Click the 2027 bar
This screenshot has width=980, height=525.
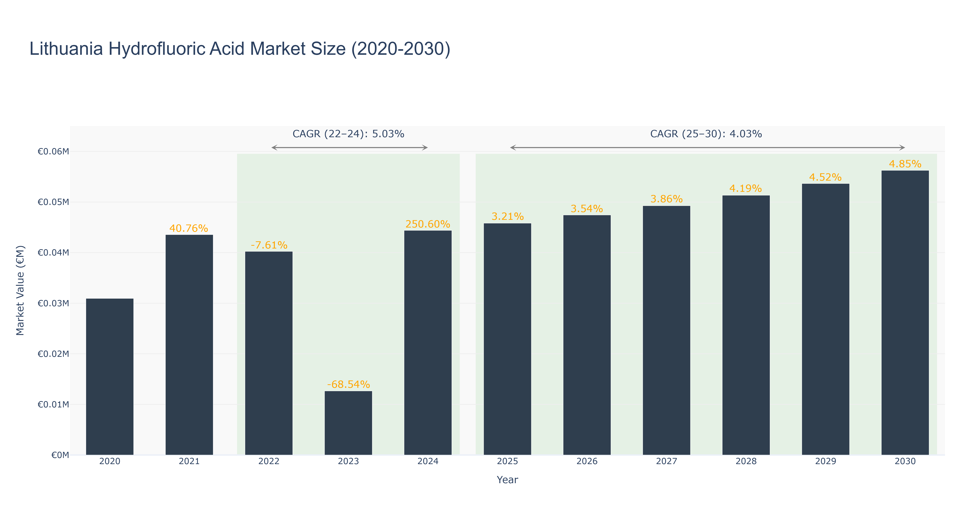pyautogui.click(x=666, y=330)
